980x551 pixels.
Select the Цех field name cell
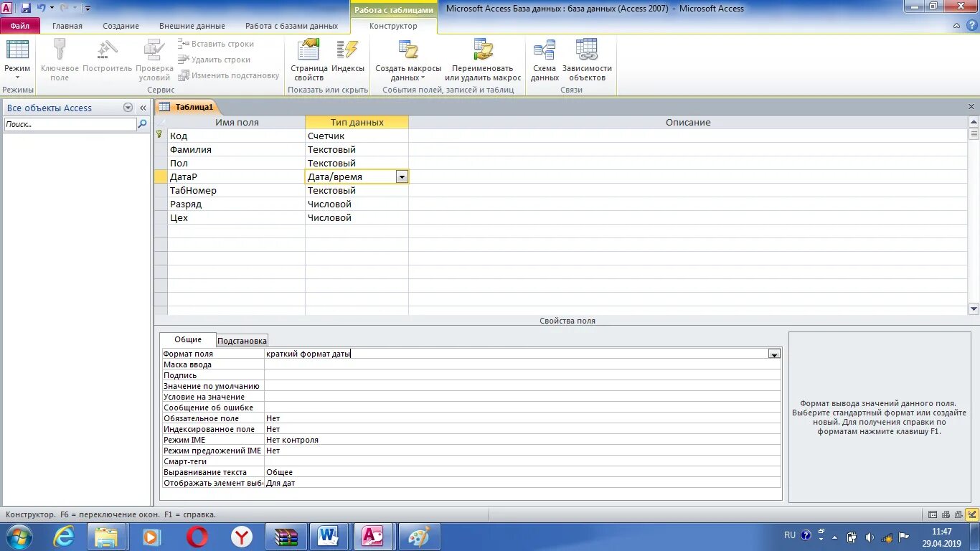pyautogui.click(x=236, y=217)
